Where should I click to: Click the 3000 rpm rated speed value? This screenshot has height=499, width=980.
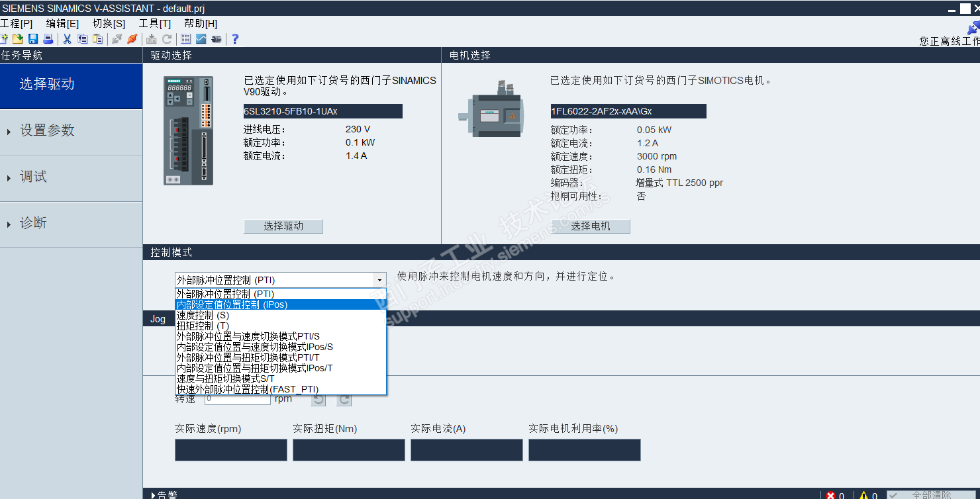coord(657,156)
